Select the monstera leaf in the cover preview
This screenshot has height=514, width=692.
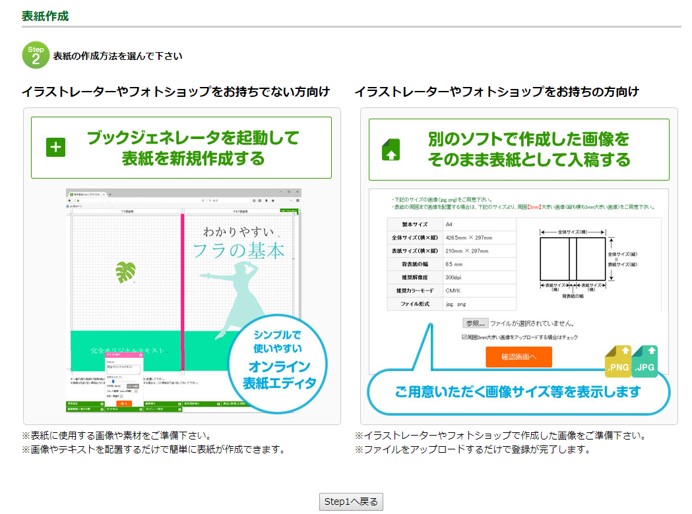[128, 273]
